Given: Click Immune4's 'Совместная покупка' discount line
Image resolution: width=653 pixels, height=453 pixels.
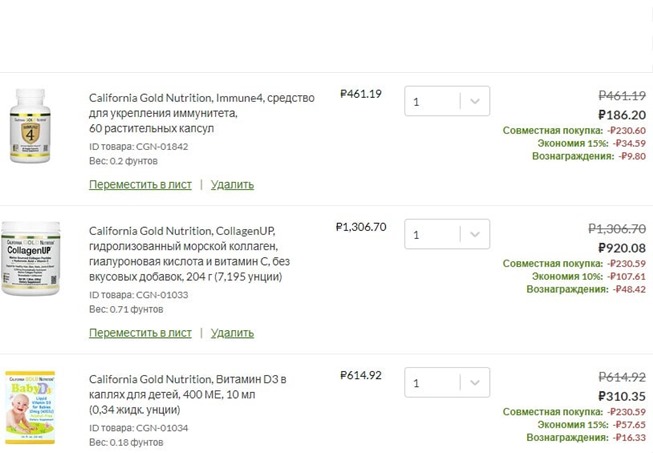Looking at the screenshot, I should [x=573, y=131].
